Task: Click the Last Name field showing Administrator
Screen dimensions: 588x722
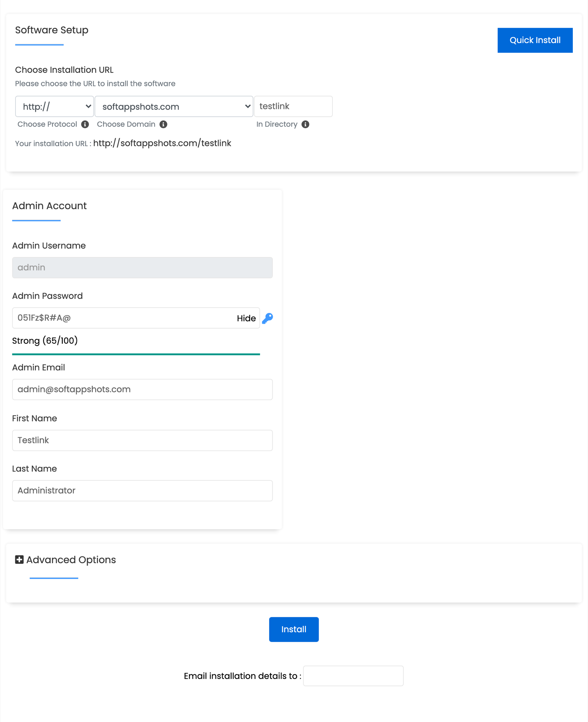Action: [x=142, y=491]
